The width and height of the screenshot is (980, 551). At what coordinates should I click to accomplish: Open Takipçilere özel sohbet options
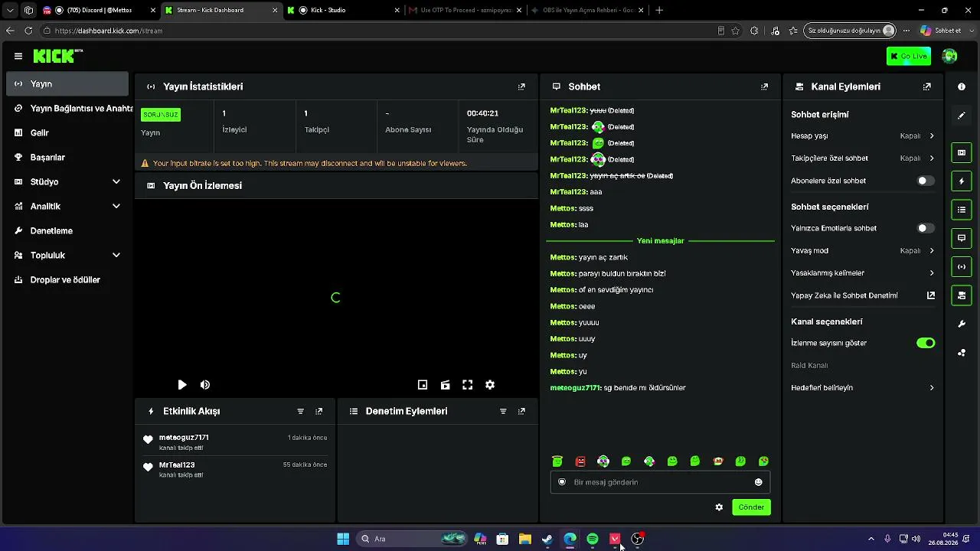click(863, 158)
